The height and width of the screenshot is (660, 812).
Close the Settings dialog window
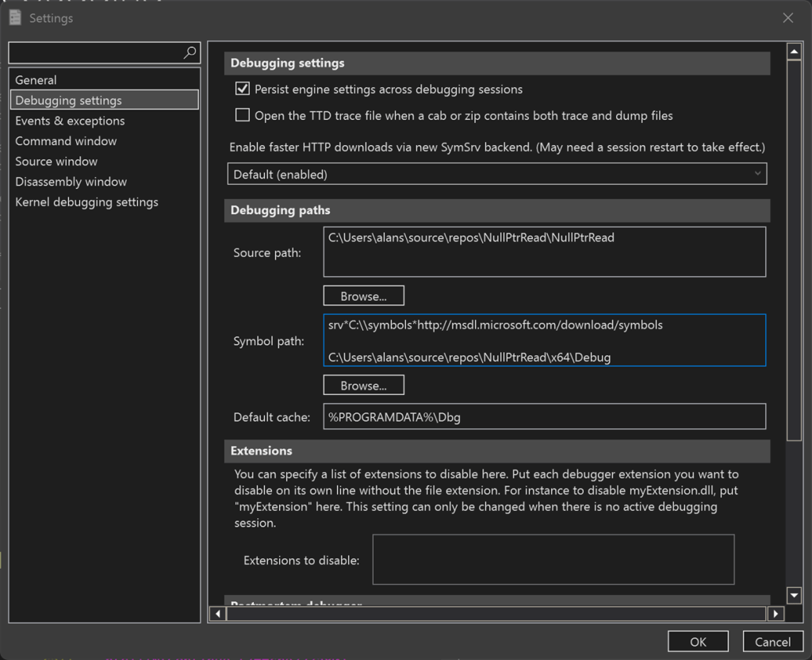point(787,17)
